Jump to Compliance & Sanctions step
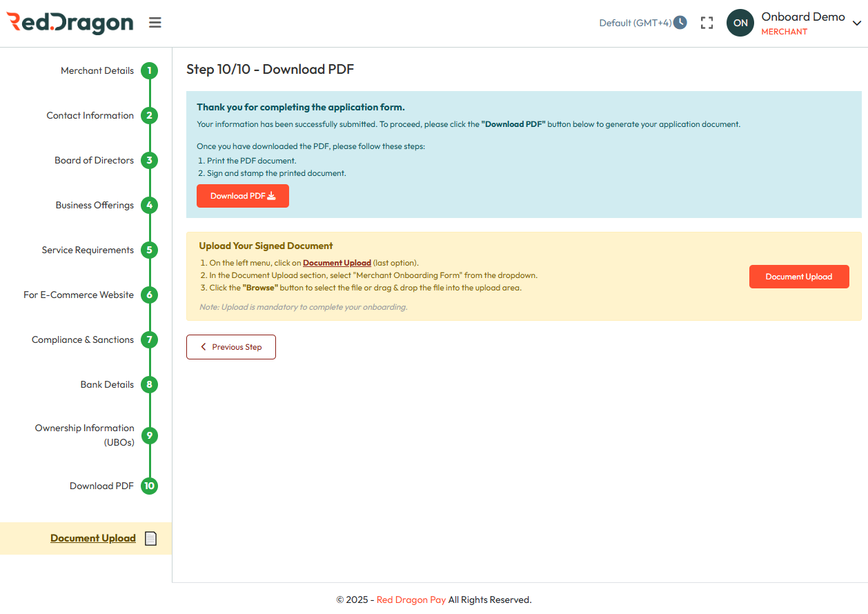This screenshot has width=868, height=614. (83, 340)
